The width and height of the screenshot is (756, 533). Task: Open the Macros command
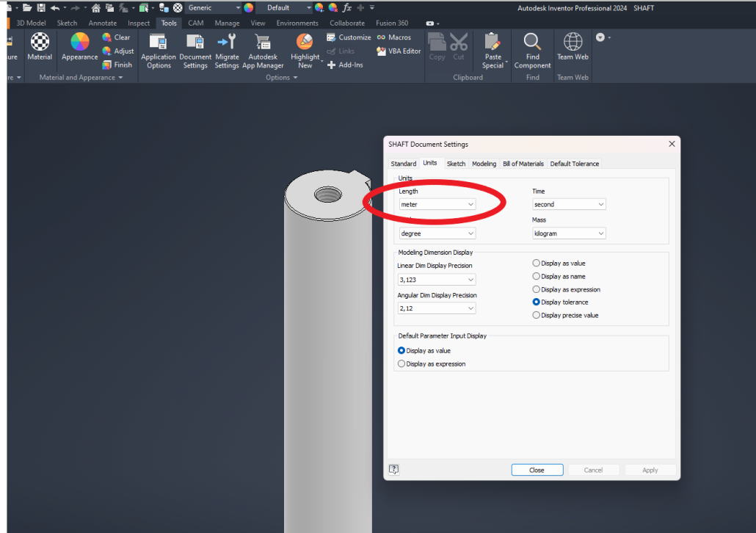pos(394,37)
